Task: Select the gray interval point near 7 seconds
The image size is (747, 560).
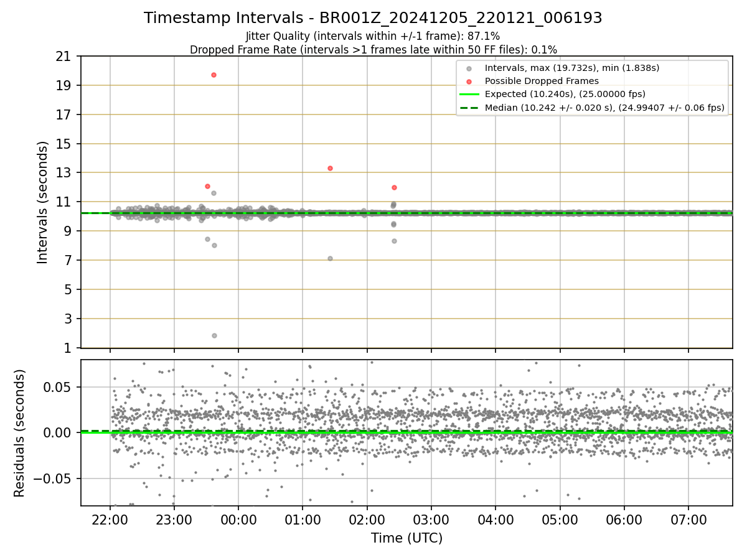Action: point(330,258)
